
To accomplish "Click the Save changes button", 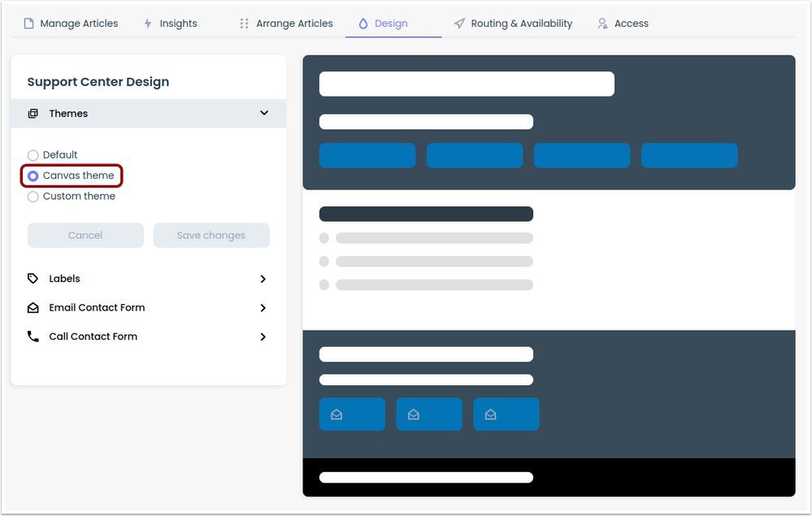I will tap(211, 235).
